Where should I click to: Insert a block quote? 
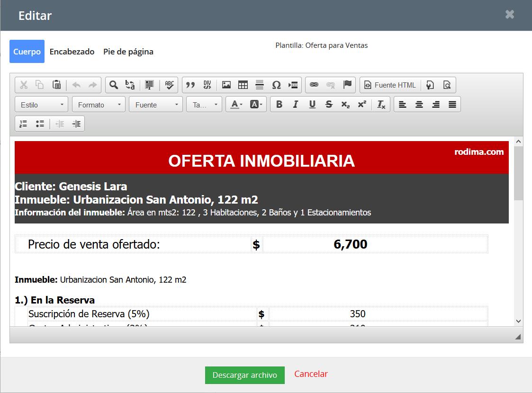click(x=190, y=85)
